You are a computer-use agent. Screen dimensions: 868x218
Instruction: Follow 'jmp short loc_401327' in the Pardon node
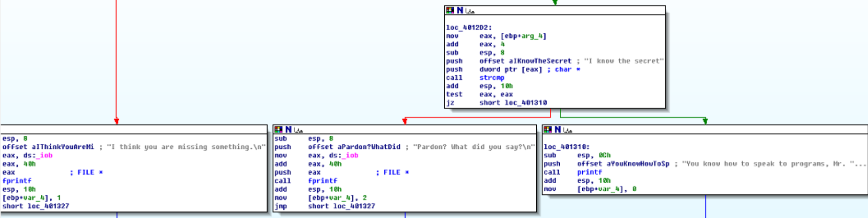click(325, 206)
